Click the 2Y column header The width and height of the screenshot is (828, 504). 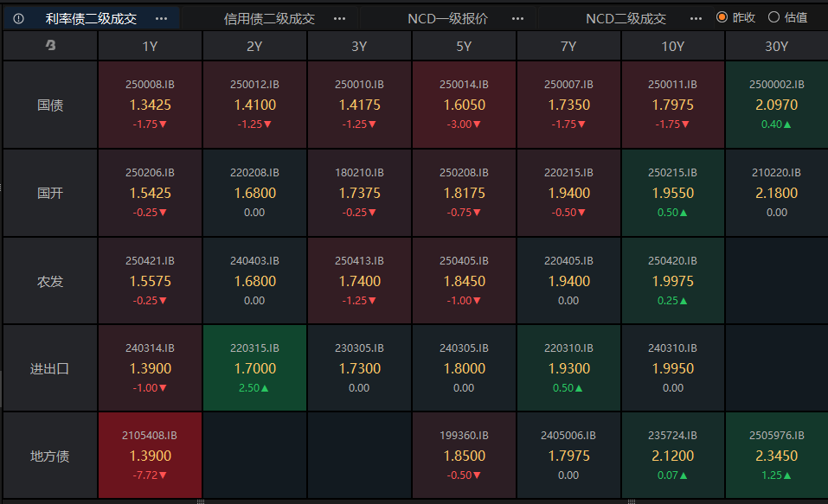(254, 46)
